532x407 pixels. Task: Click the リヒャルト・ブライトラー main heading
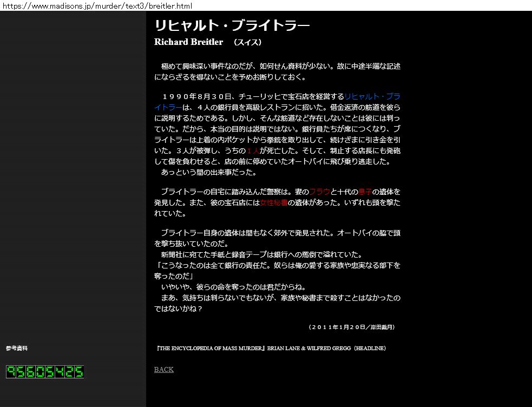[x=232, y=26]
